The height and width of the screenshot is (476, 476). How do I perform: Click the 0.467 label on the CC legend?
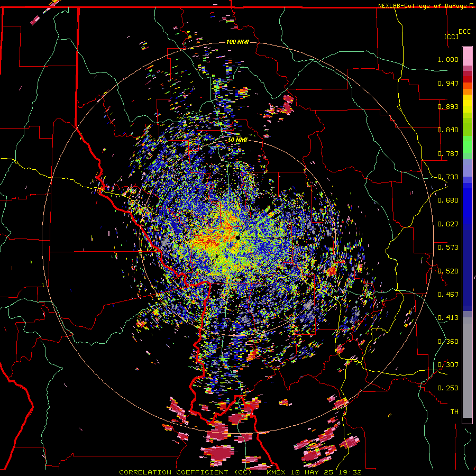tap(448, 295)
